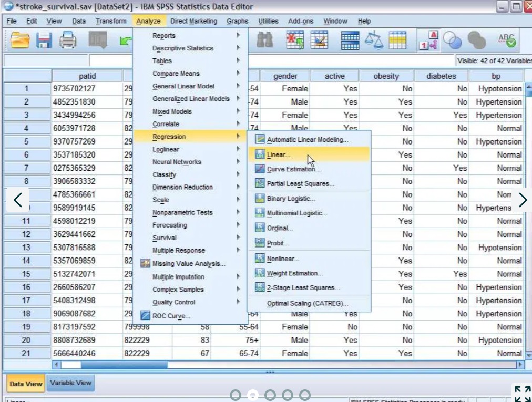Image resolution: width=532 pixels, height=402 pixels.
Task: Click the Value Labels toolbar icon
Action: (428, 40)
